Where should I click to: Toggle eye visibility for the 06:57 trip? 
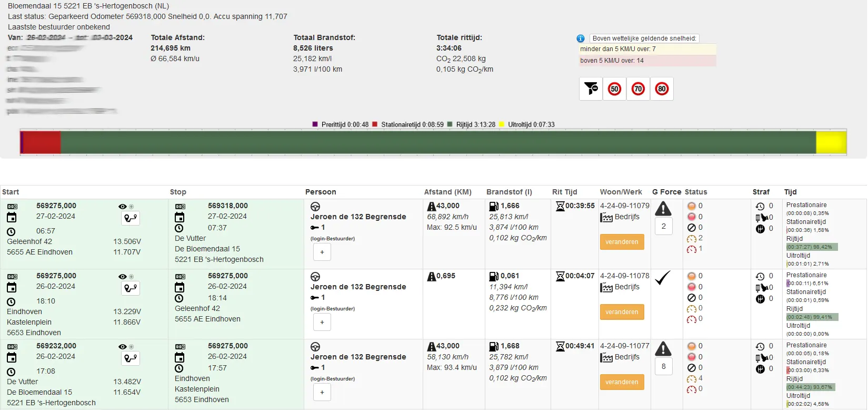[x=123, y=207]
